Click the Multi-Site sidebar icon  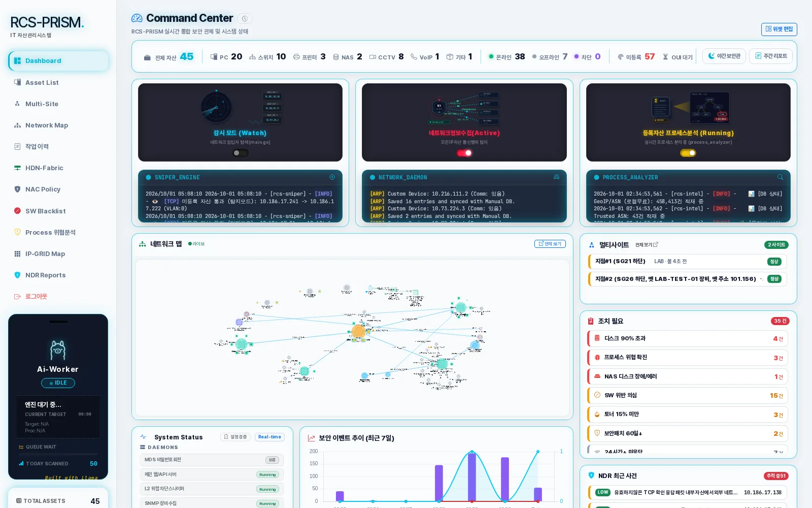click(17, 104)
